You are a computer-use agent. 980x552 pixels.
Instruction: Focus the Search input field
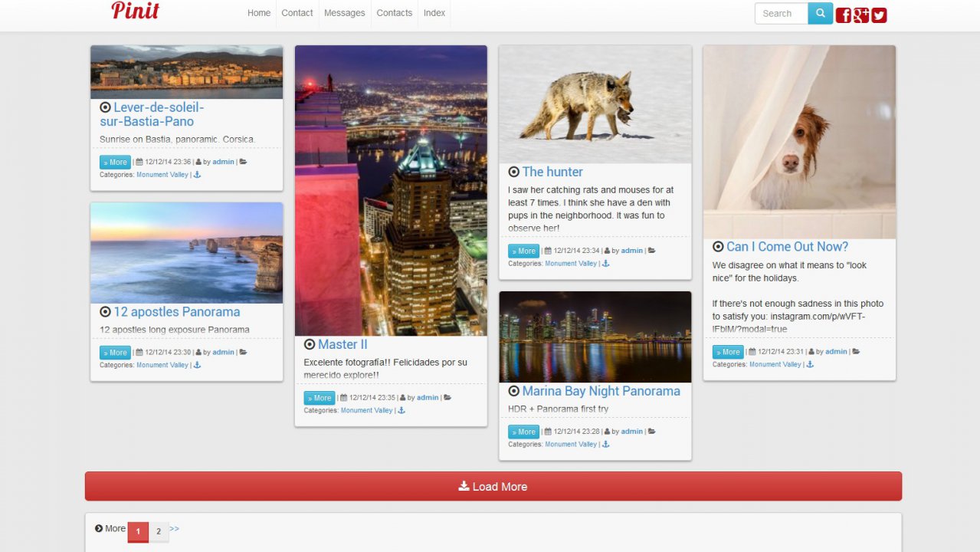[782, 13]
